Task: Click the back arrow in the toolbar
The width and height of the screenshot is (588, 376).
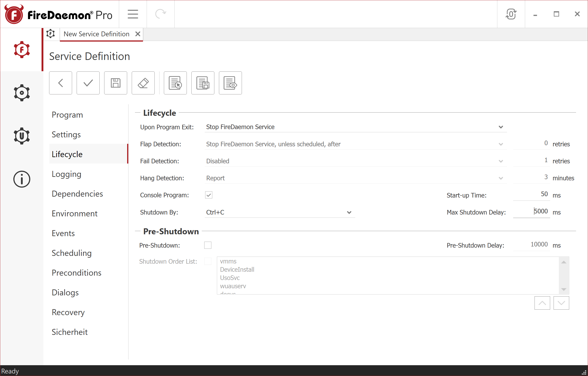Action: pyautogui.click(x=60, y=83)
